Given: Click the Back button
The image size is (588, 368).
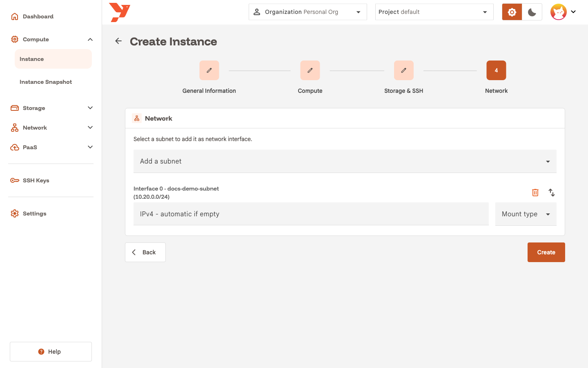Looking at the screenshot, I should pyautogui.click(x=145, y=252).
